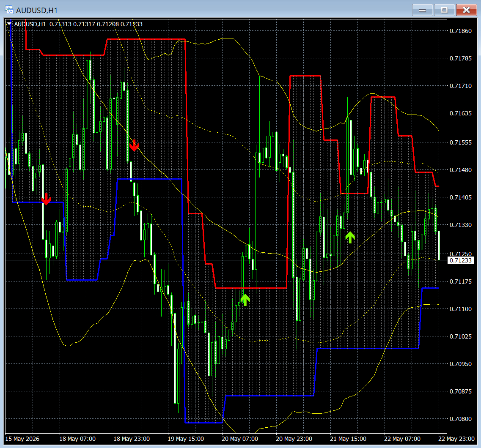481x448 pixels.
Task: Click the 0.70950 price scale label
Action: [460, 364]
